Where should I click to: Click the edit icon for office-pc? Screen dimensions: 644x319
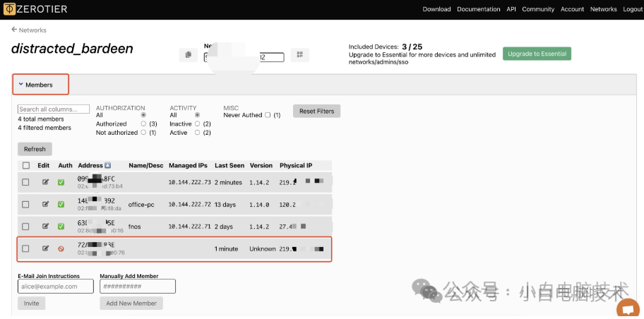46,205
